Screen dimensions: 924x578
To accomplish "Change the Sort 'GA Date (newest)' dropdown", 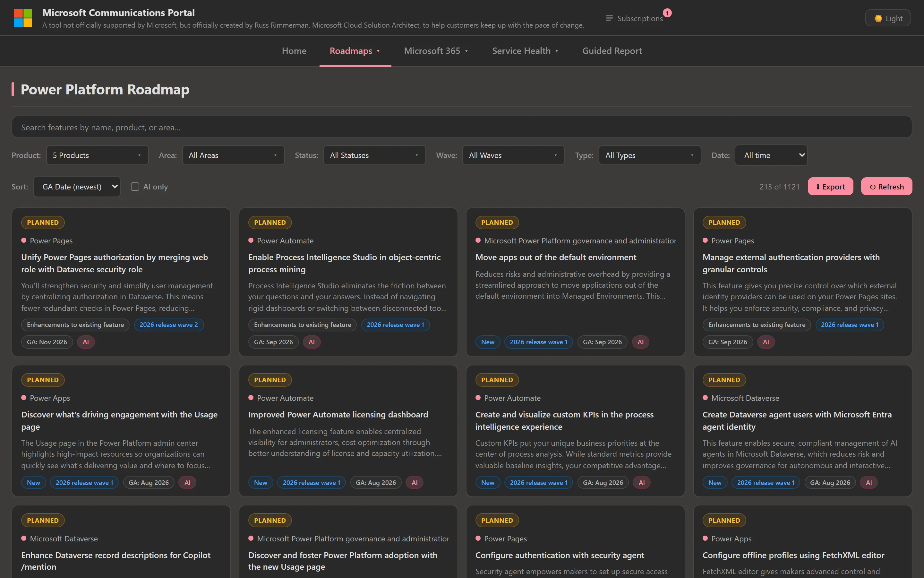I will click(77, 187).
